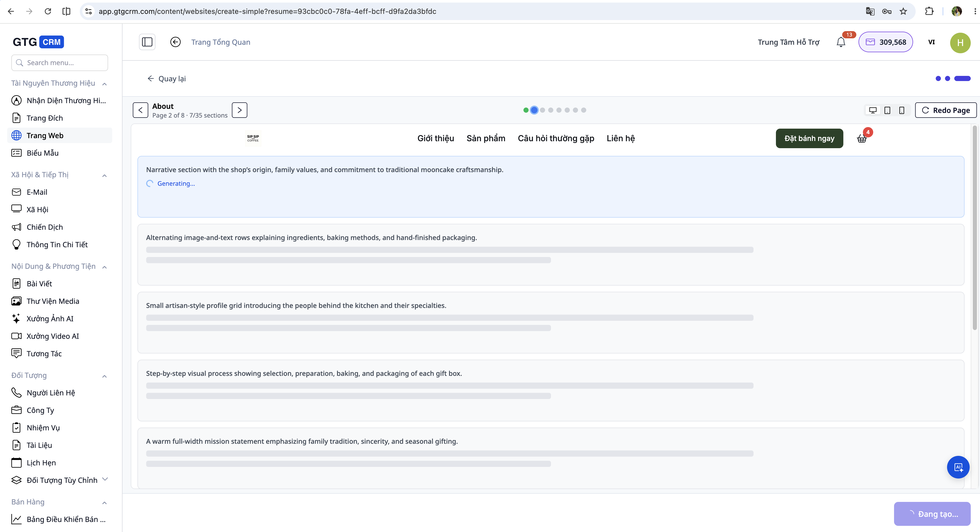Select the active blue page dot

point(534,110)
